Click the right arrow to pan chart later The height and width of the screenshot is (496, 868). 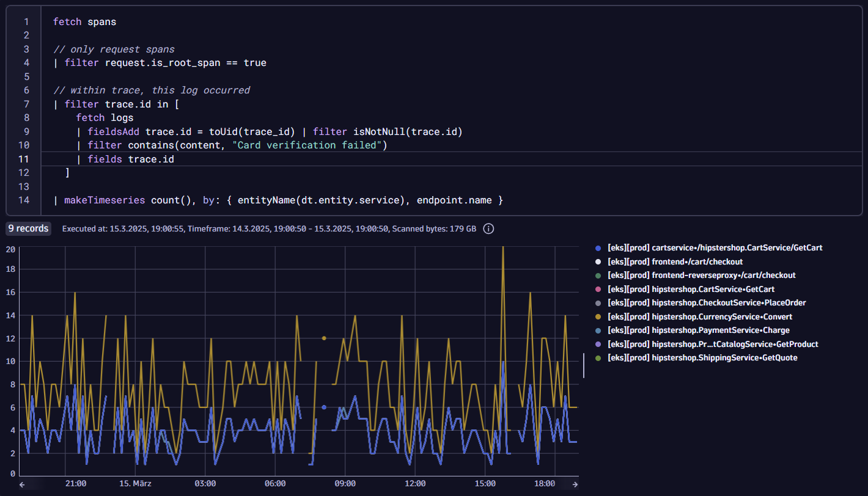[575, 483]
